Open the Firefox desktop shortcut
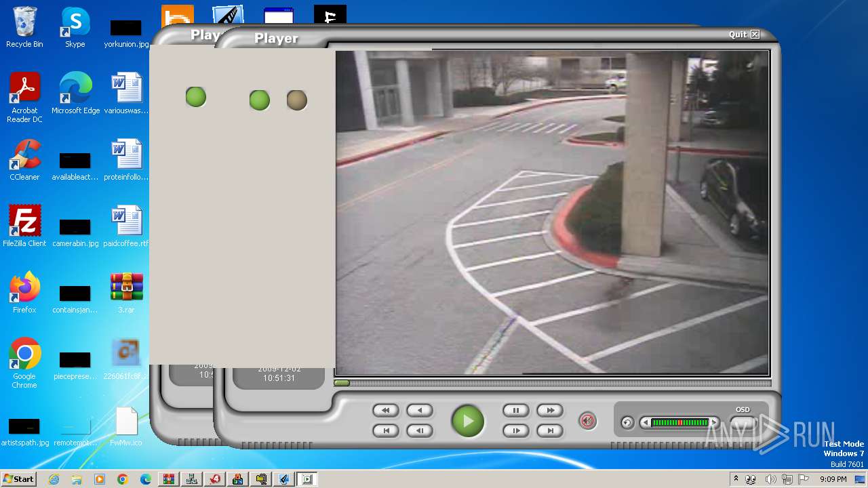The height and width of the screenshot is (488, 868). tap(24, 293)
